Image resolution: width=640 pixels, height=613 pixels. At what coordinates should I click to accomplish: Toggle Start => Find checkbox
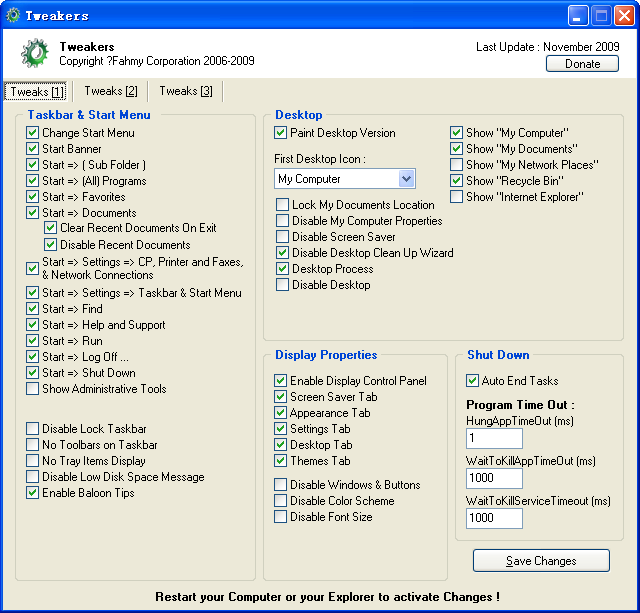[32, 309]
